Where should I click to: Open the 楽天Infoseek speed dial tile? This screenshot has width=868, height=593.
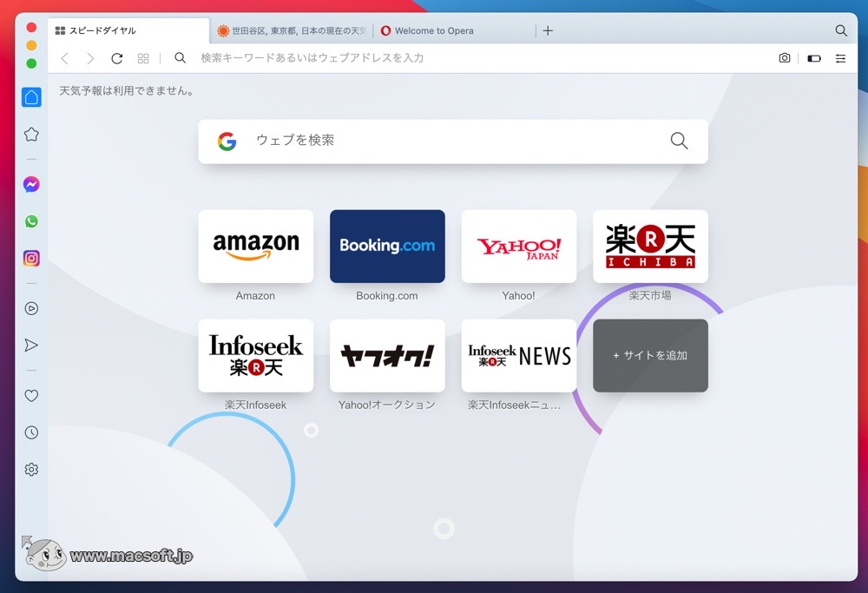coord(256,355)
